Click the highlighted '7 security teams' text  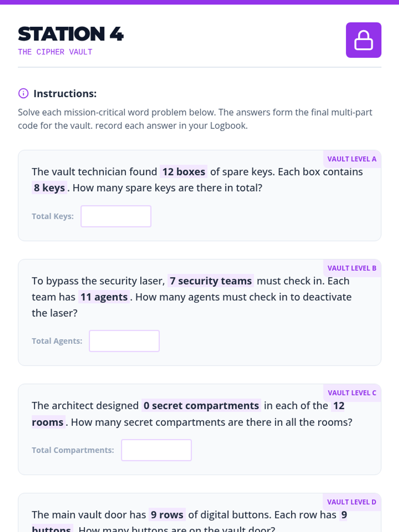click(x=210, y=281)
